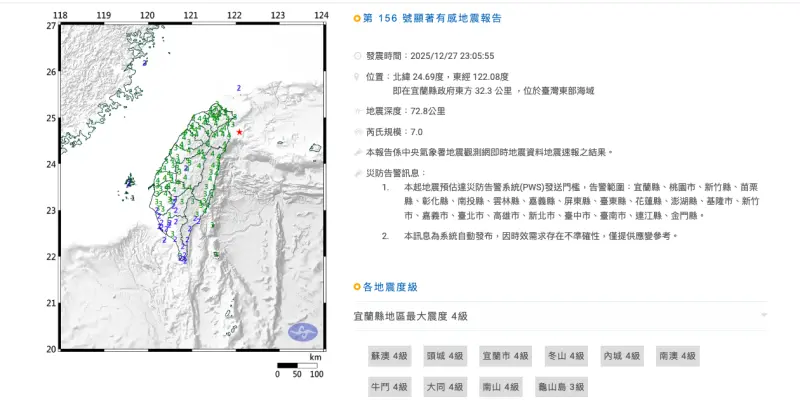Click the icon beside 災防告警訊息
Image resolution: width=800 pixels, height=411 pixels.
coord(358,173)
